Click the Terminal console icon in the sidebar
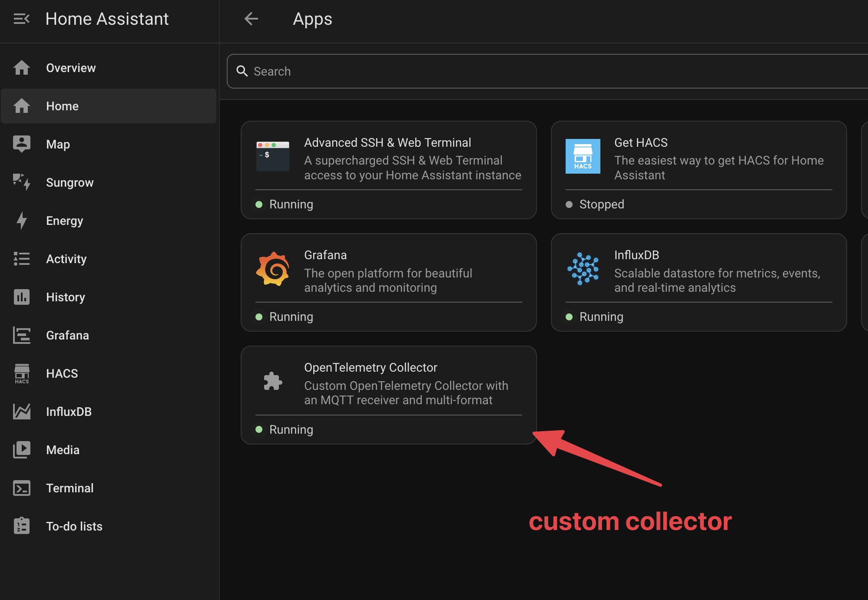868x600 pixels. pyautogui.click(x=21, y=488)
